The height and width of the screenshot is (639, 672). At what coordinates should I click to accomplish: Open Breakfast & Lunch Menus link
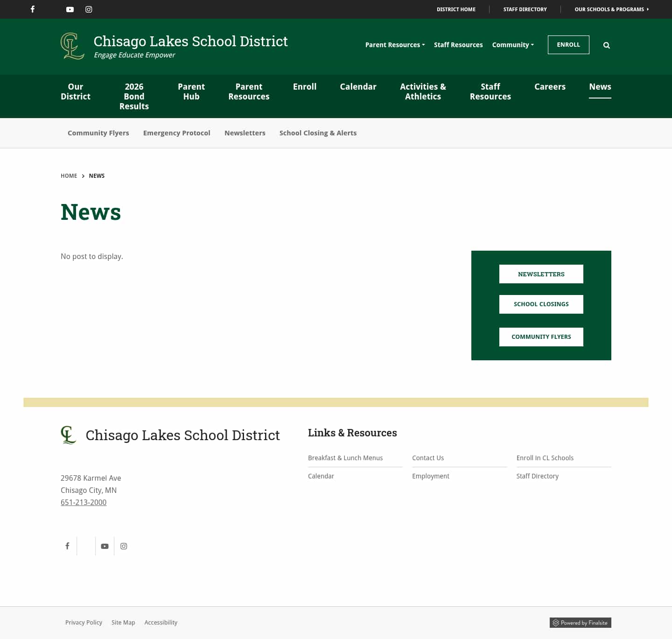coord(345,458)
